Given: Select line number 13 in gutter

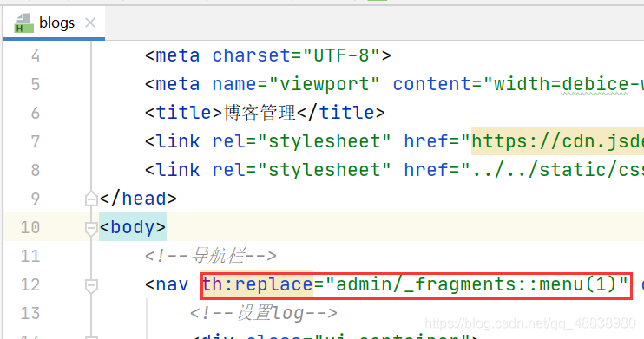Looking at the screenshot, I should click(30, 313).
